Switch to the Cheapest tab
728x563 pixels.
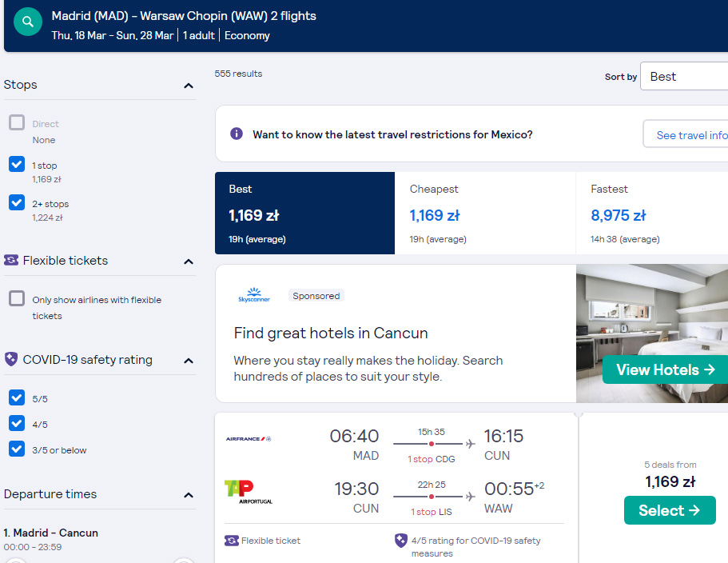485,214
